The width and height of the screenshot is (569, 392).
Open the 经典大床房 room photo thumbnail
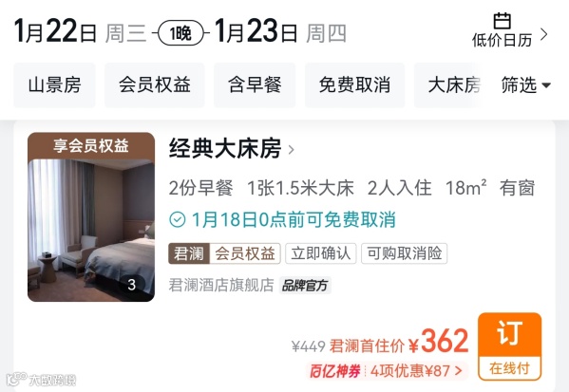(x=91, y=216)
